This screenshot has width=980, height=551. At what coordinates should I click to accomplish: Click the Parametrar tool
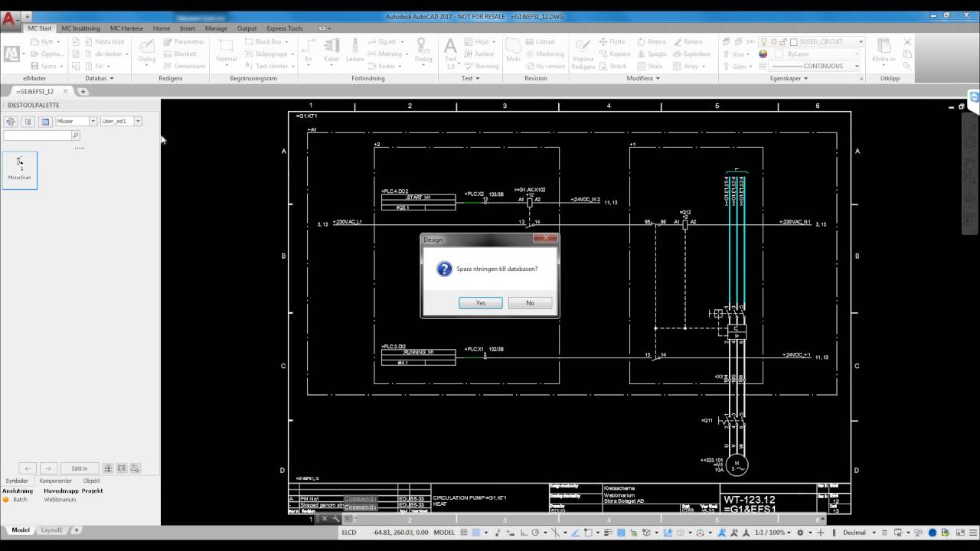tap(184, 42)
